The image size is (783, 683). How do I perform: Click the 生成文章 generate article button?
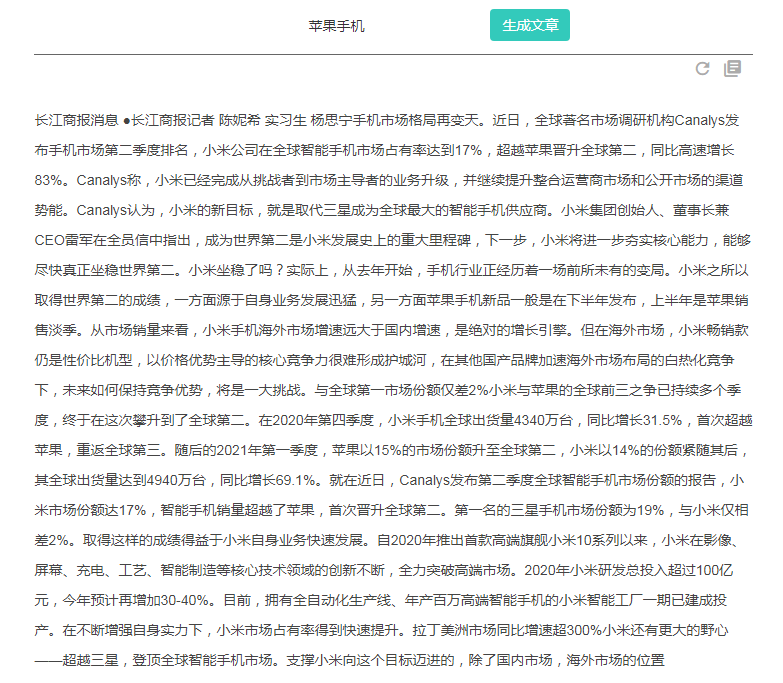click(529, 25)
